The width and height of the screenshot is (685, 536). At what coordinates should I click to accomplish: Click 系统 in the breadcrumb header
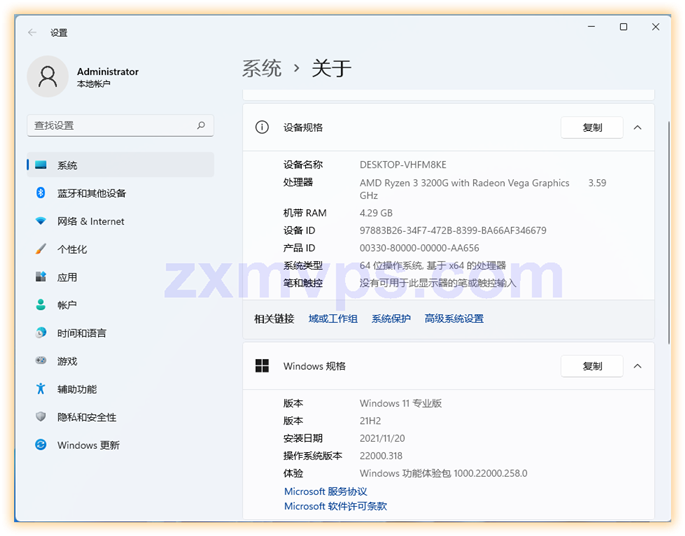tap(262, 69)
